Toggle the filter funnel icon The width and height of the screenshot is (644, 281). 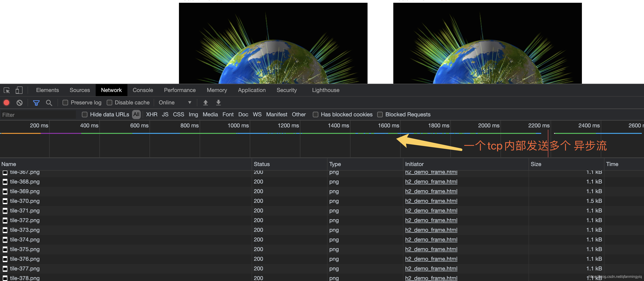36,103
